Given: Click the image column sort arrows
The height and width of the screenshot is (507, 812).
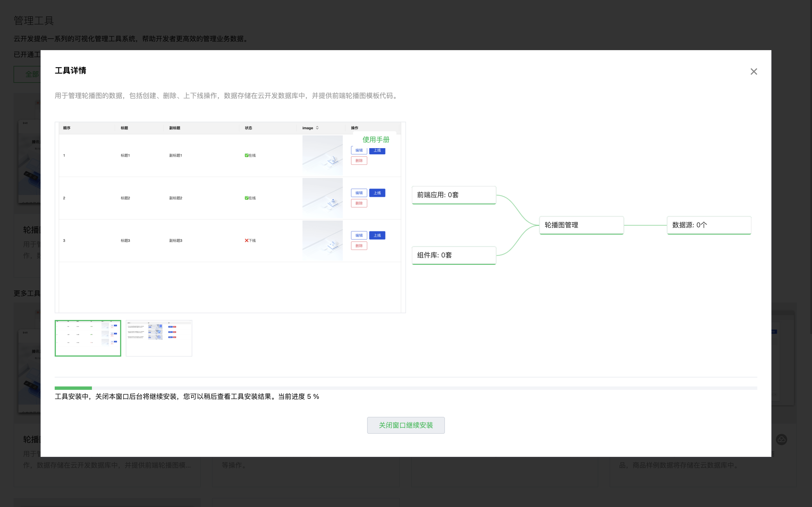Looking at the screenshot, I should (x=317, y=128).
